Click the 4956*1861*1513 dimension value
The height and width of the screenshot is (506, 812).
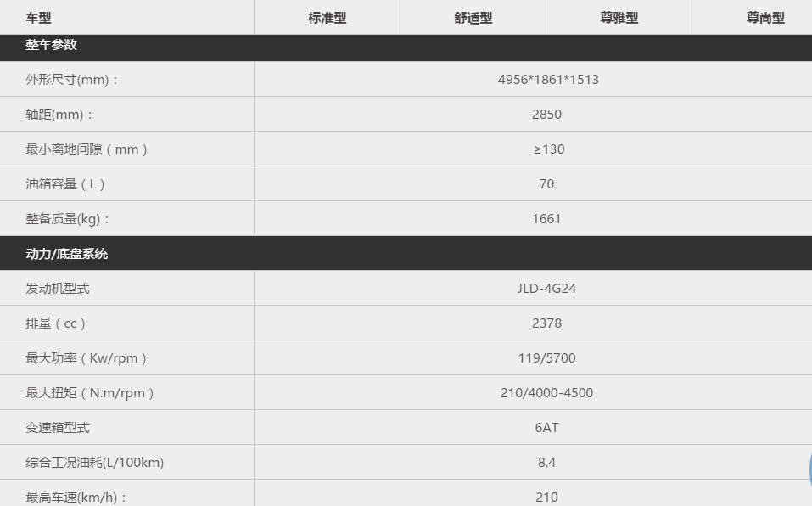pyautogui.click(x=548, y=79)
